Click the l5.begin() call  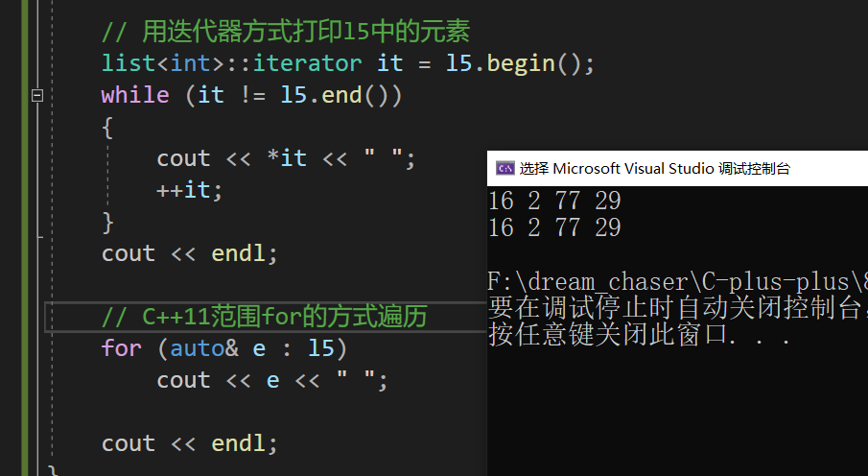coord(520,63)
